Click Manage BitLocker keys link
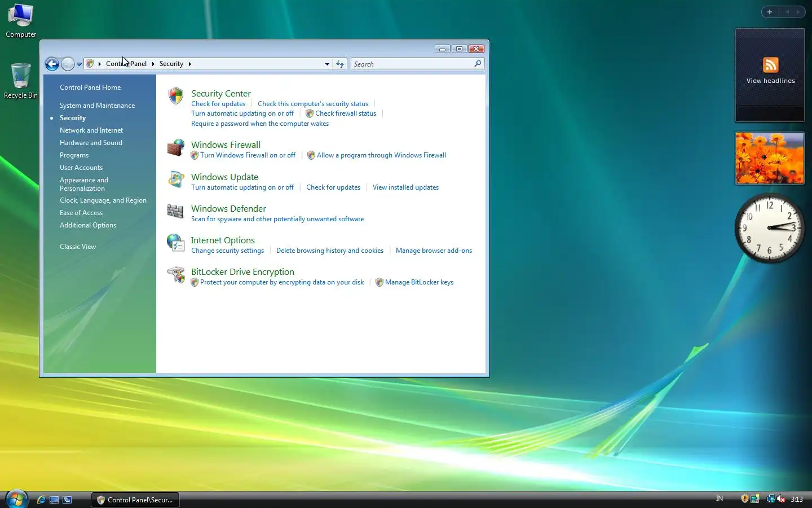812x508 pixels. point(419,282)
